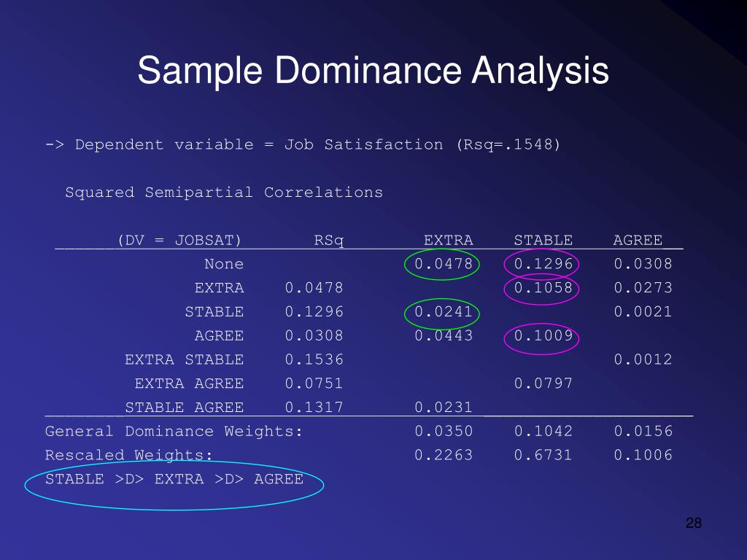This screenshot has height=560, width=747.
Task: Click the 'Dependent variable = Job Satisfaction' line
Action: pyautogui.click(x=303, y=144)
